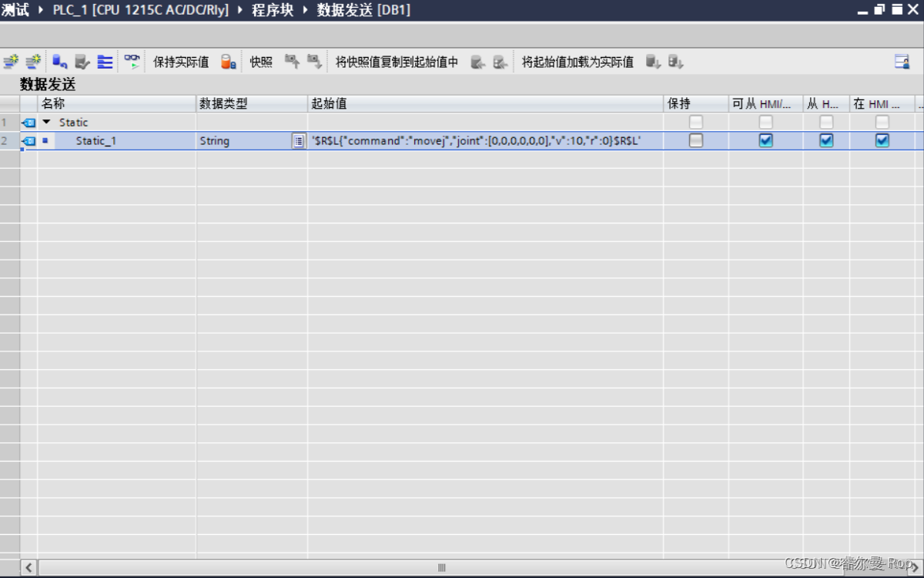
Task: Click the horizontal scrollbar thumb
Action: [442, 568]
